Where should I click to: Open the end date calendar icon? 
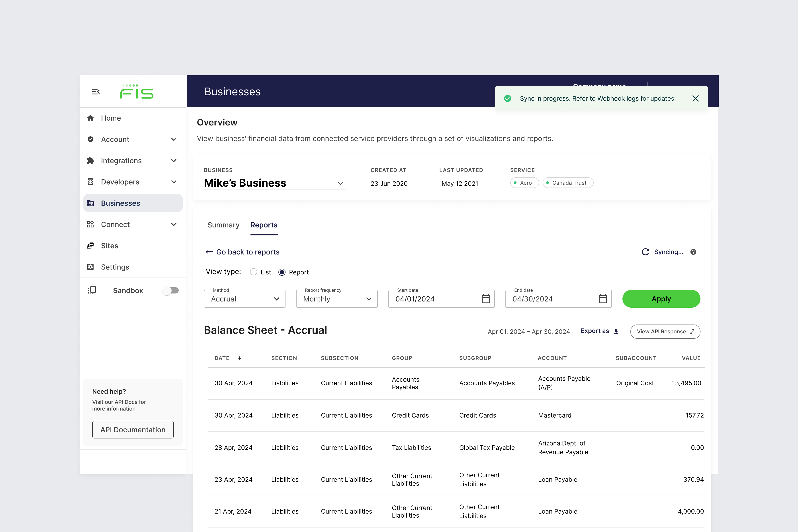[602, 299]
